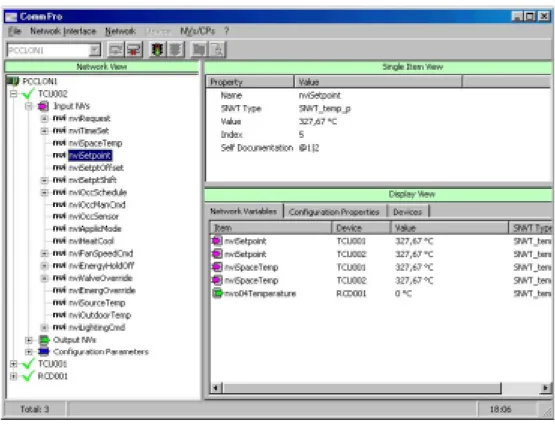Expand the TCU001 device node
The width and height of the screenshot is (555, 426).
click(13, 364)
